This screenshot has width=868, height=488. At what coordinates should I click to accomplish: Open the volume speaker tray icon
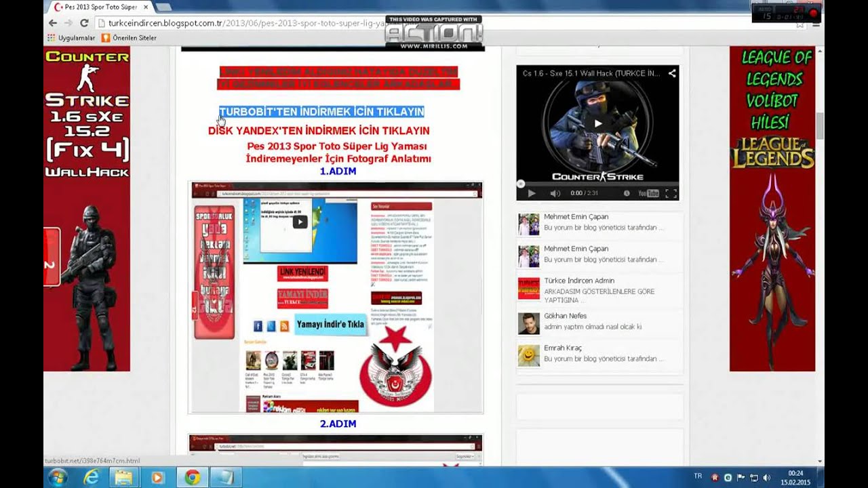point(767,477)
